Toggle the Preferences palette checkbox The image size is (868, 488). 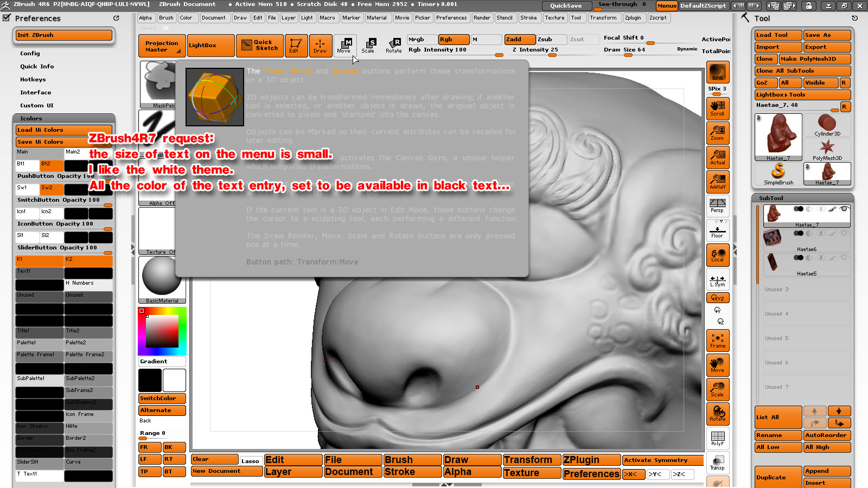[x=7, y=17]
